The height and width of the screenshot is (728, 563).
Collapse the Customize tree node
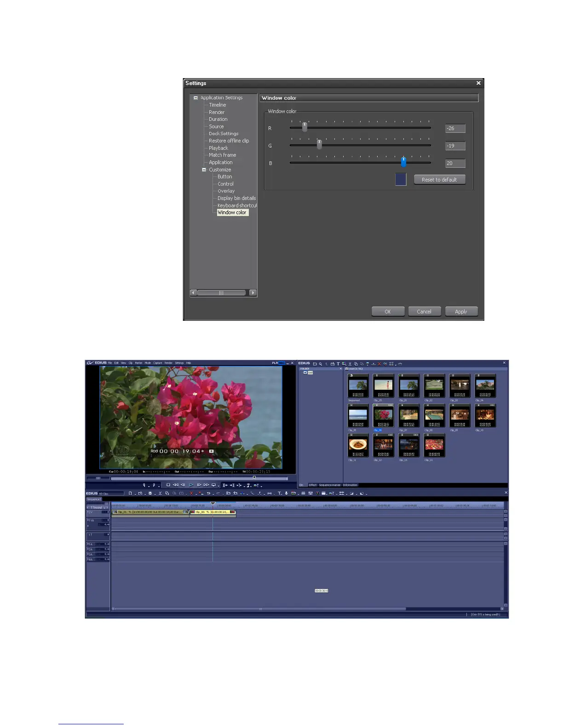[x=204, y=170]
